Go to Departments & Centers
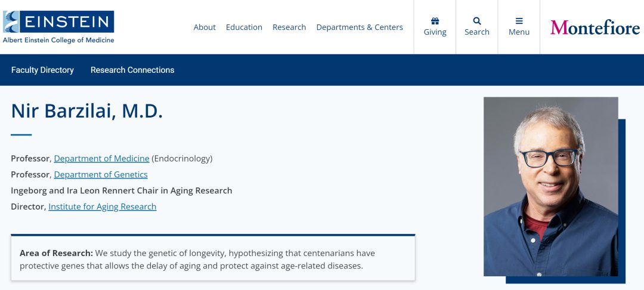This screenshot has width=644, height=290. click(360, 27)
